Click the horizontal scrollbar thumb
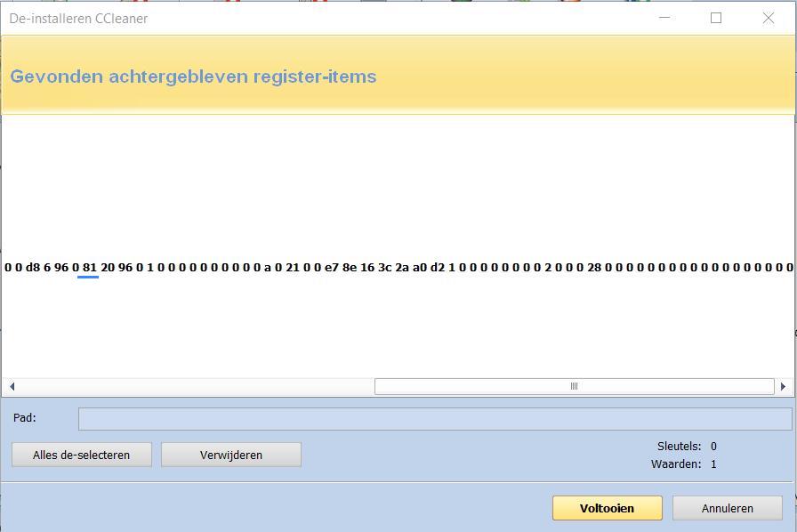 (x=575, y=386)
